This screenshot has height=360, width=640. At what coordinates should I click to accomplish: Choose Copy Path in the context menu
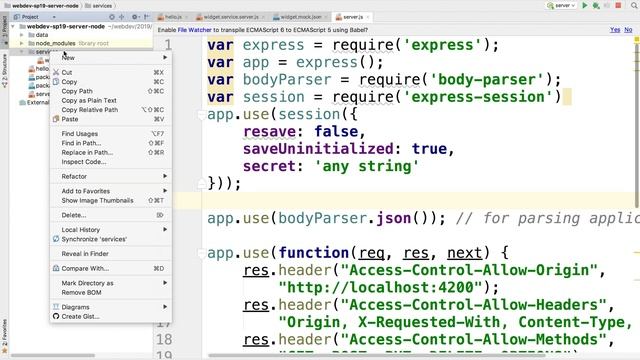(110, 91)
